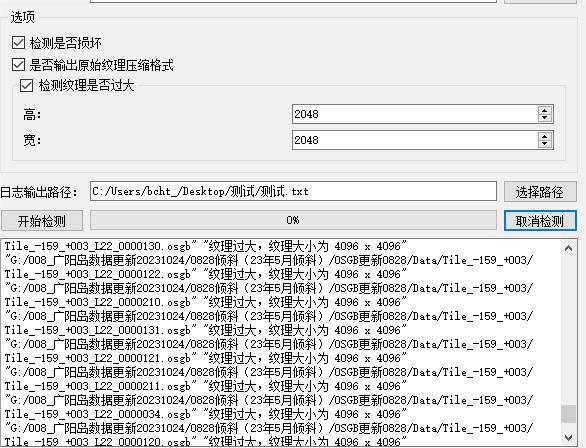This screenshot has height=448, width=586.
Task: Click the 宽 value field showing 2048
Action: point(415,140)
